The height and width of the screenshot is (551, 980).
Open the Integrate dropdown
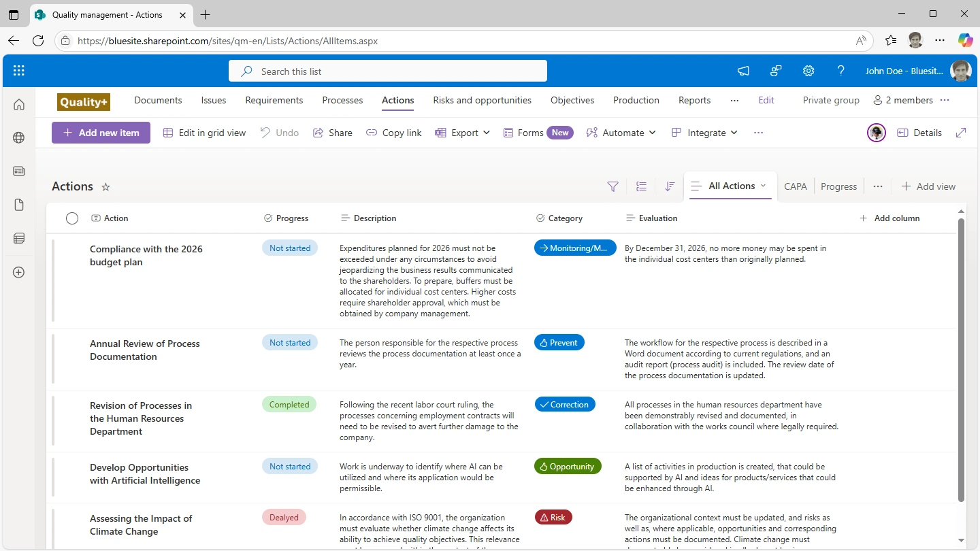pyautogui.click(x=704, y=133)
